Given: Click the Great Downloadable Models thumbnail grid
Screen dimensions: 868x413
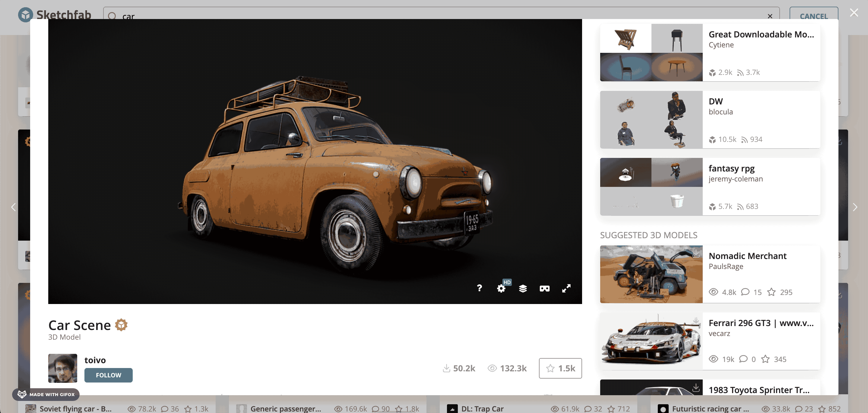Looking at the screenshot, I should click(651, 53).
